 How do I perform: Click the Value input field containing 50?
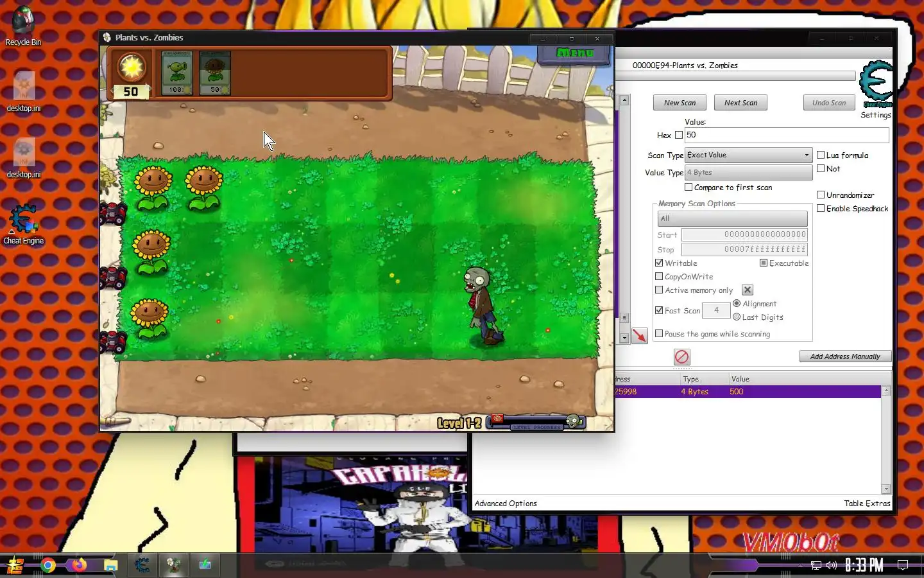click(x=787, y=135)
